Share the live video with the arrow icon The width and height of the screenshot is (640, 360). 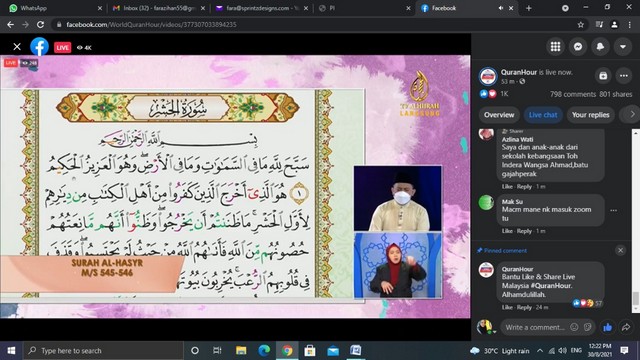[x=626, y=327]
